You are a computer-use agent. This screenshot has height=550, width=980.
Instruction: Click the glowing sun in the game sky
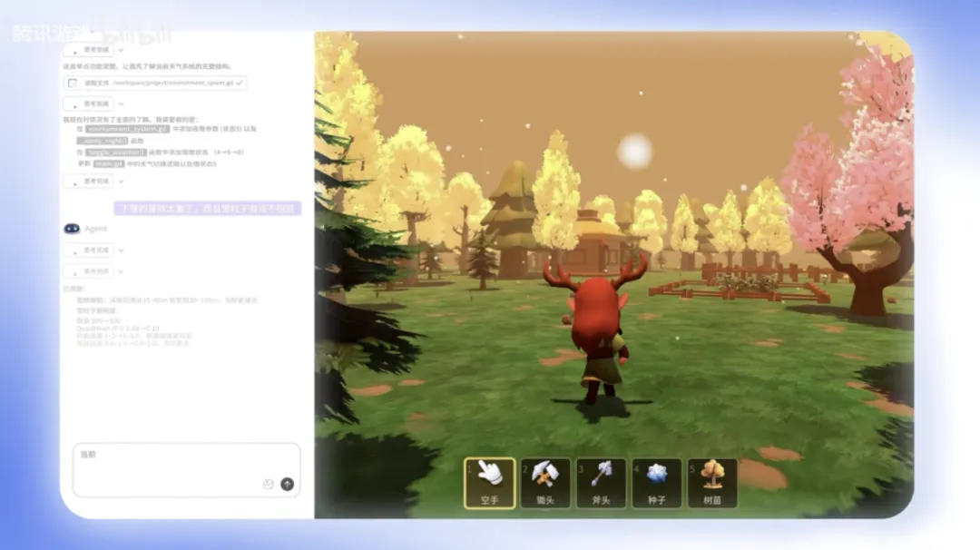pos(634,152)
